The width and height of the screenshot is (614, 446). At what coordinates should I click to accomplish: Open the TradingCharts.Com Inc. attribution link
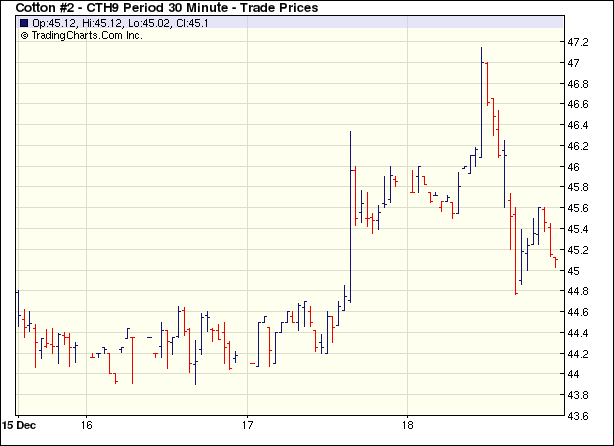pyautogui.click(x=87, y=35)
